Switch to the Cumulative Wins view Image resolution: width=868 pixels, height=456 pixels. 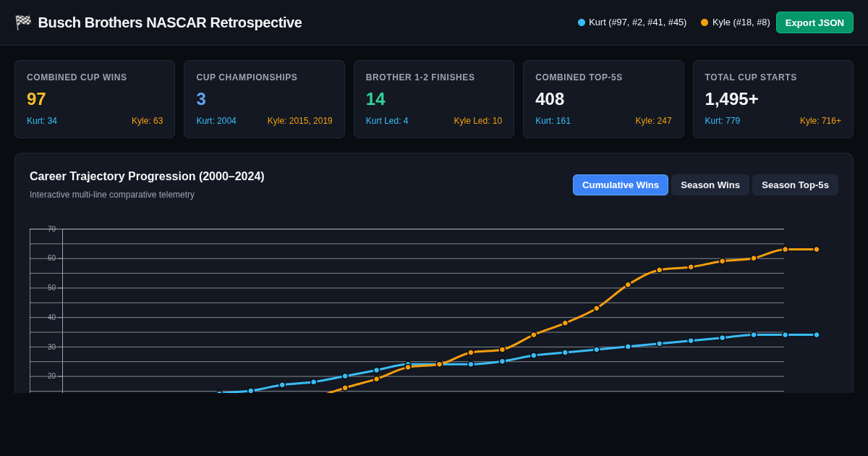(621, 185)
